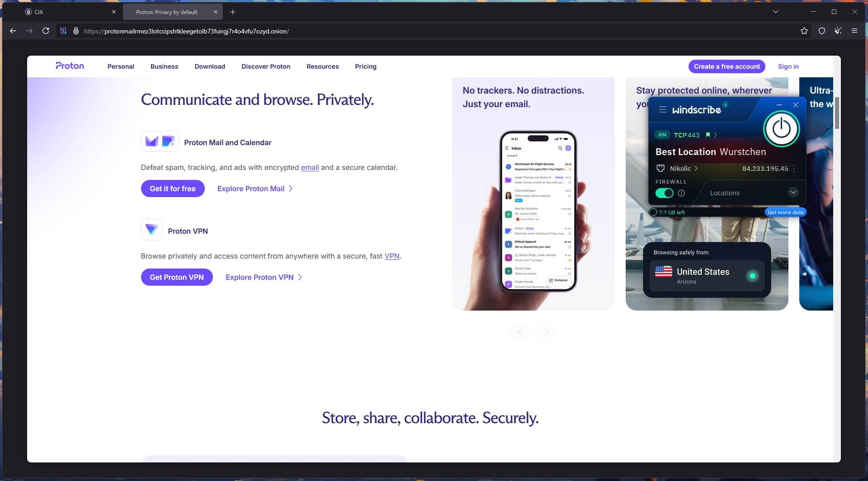
Task: Click the Nikolic network name chevron
Action: coord(696,168)
